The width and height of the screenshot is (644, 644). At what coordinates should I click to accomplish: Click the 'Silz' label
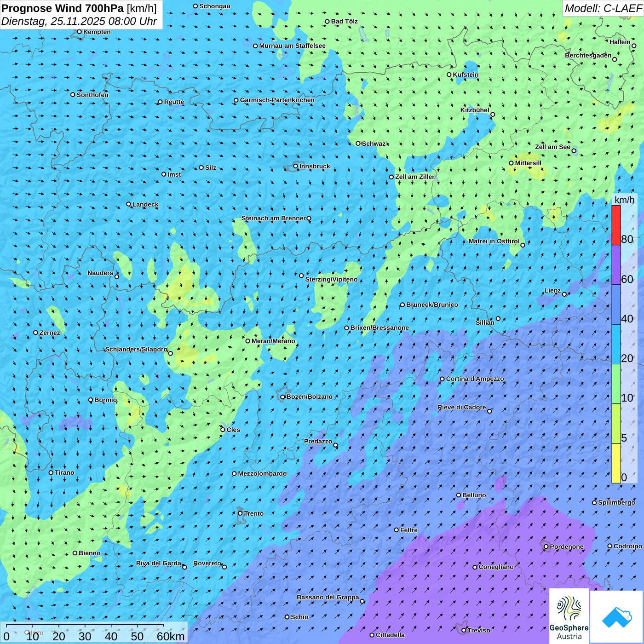click(x=211, y=167)
